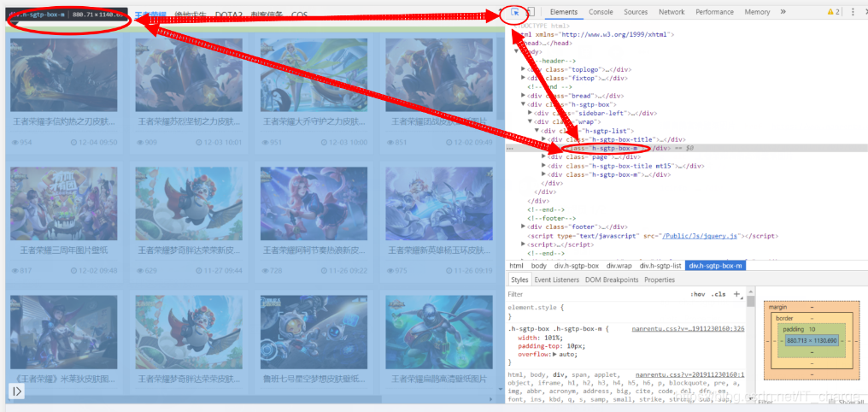Viewport: 868px width, 412px height.
Task: Click the border label in the box model
Action: [784, 319]
